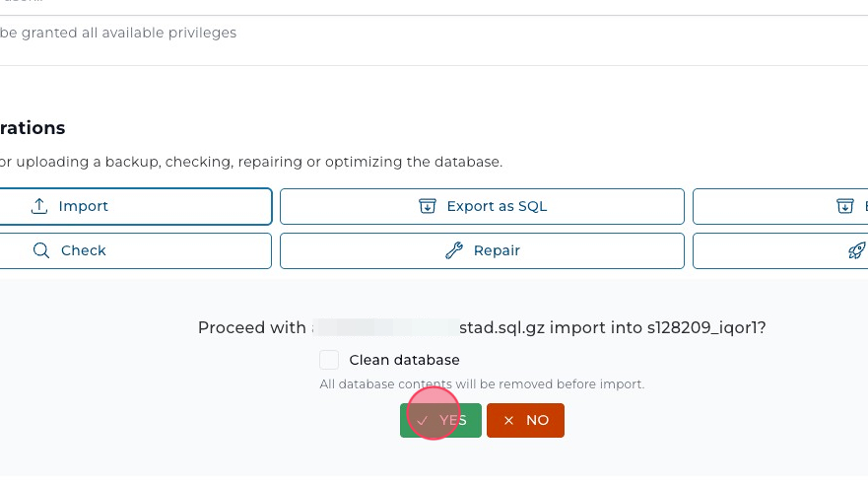Click the wrench icon on the Repair button
This screenshot has width=868, height=486.
453,250
